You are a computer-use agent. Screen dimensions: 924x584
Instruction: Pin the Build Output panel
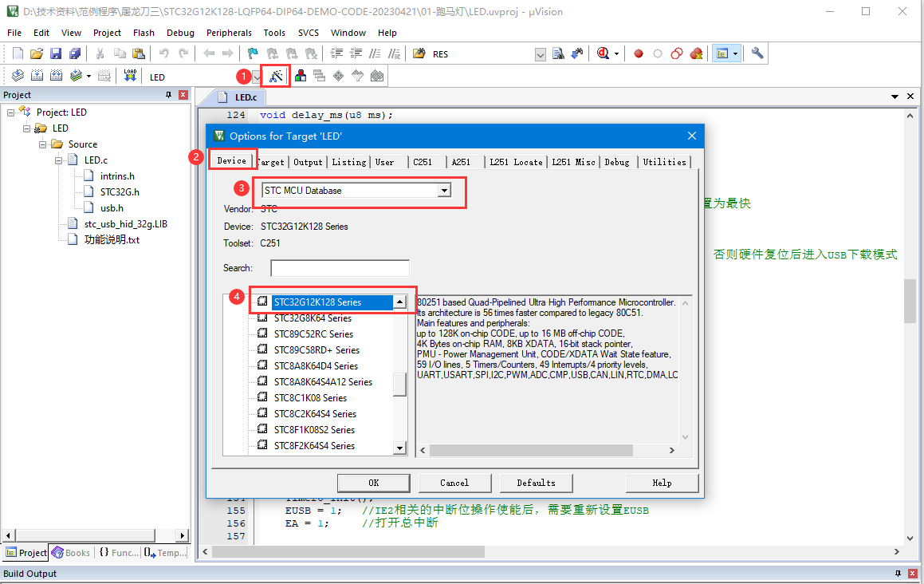[x=898, y=574]
